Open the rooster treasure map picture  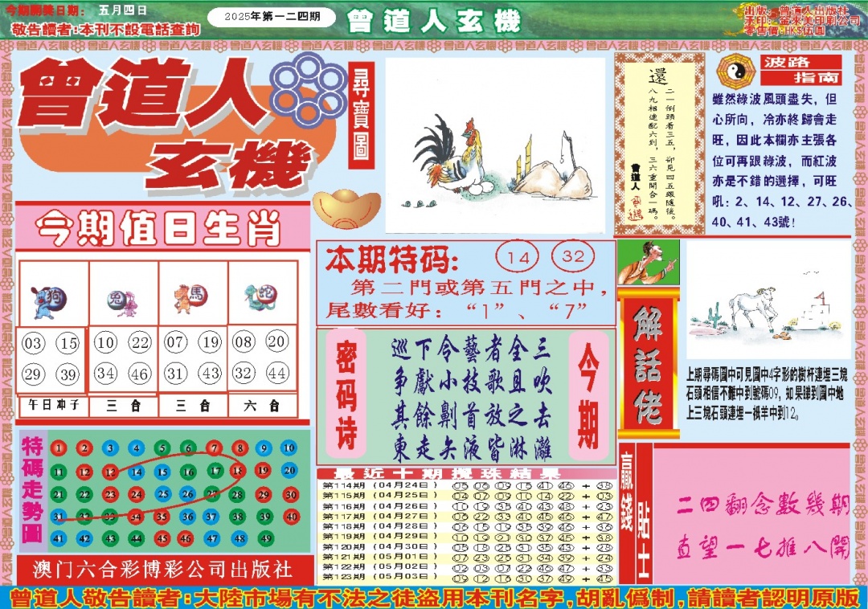(x=494, y=146)
